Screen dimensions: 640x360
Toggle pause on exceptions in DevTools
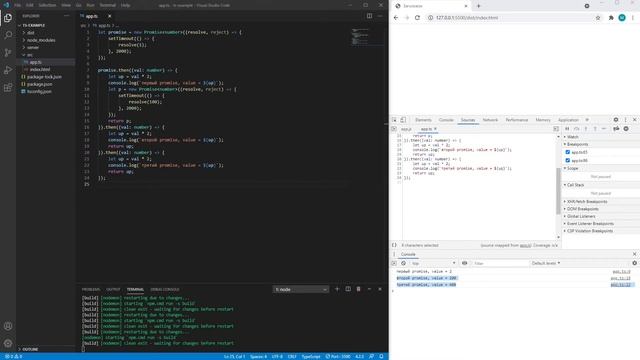[x=626, y=129]
